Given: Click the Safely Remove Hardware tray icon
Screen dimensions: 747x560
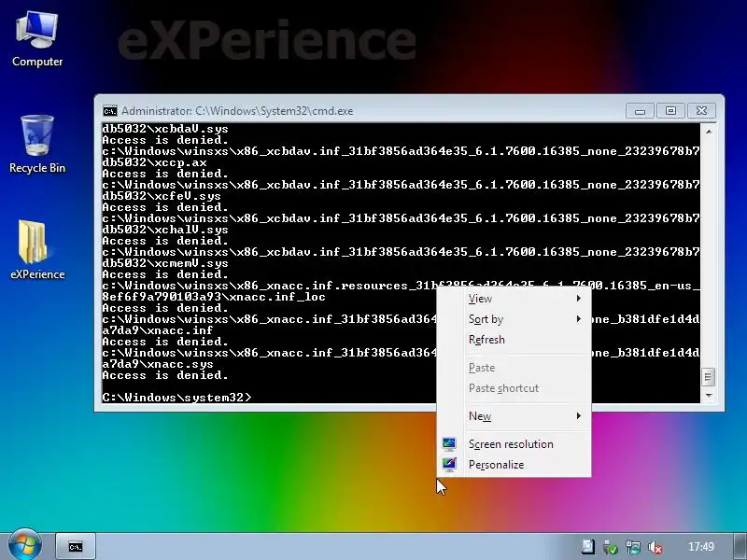Looking at the screenshot, I should (610, 547).
